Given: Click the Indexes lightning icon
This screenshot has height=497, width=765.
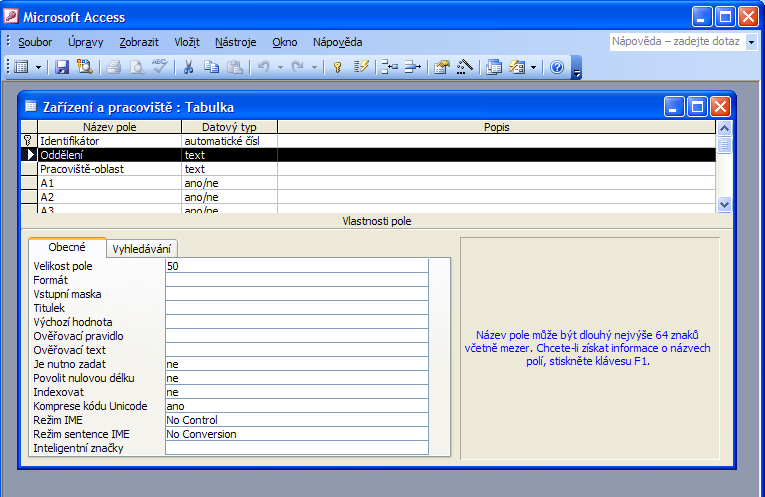Looking at the screenshot, I should point(361,67).
